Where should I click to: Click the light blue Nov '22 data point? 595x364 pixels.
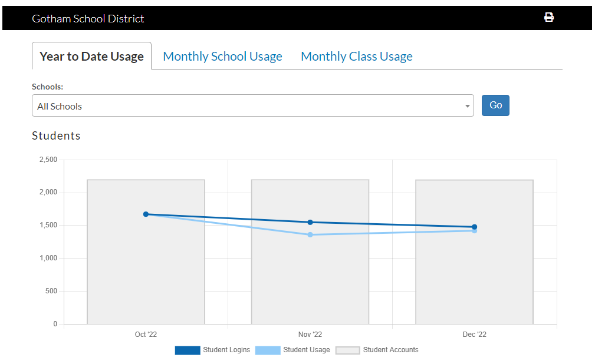[310, 234]
